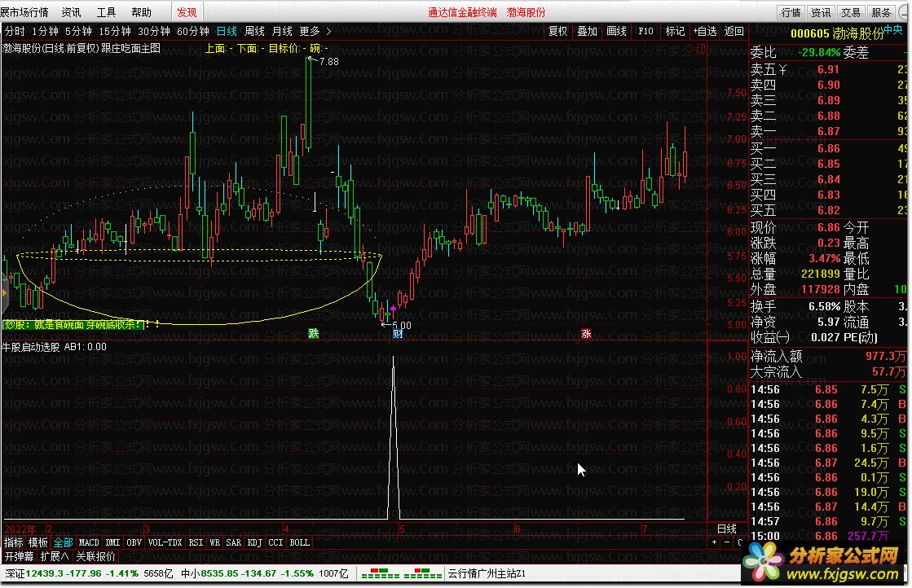Click the blue 财 marker below the chart
The height and width of the screenshot is (588, 912).
point(398,334)
